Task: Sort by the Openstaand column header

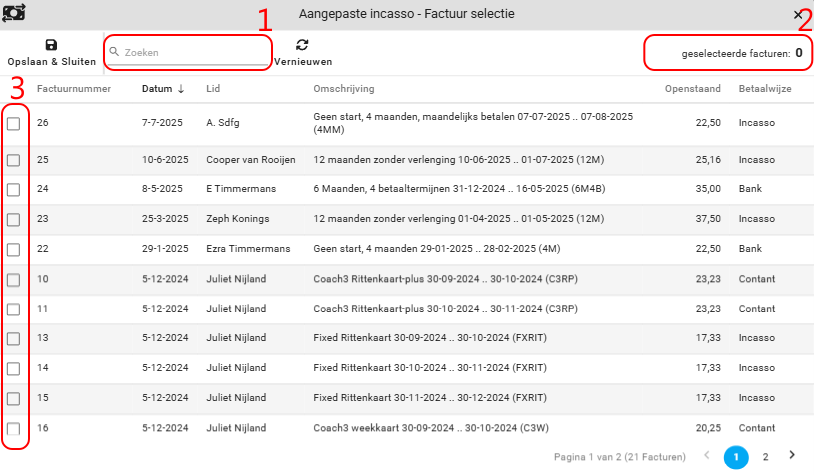Action: coord(693,89)
